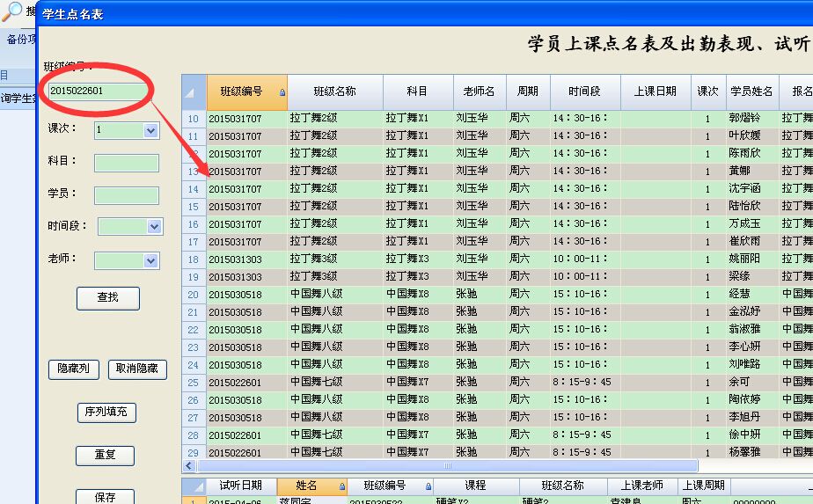Click the 学员 text field

coord(126,195)
